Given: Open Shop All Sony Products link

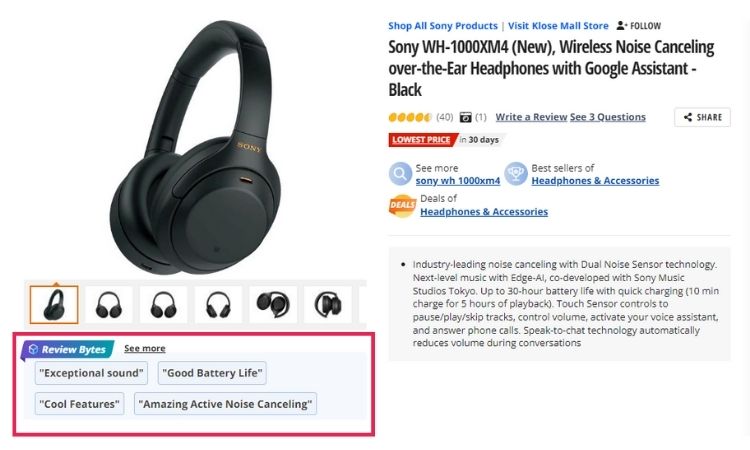Looking at the screenshot, I should (443, 26).
